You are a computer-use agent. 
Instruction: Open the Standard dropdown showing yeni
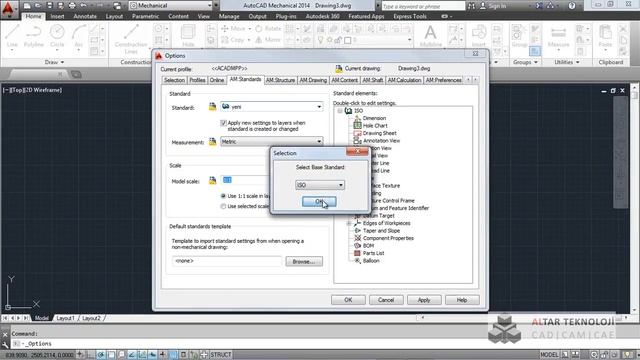point(272,107)
